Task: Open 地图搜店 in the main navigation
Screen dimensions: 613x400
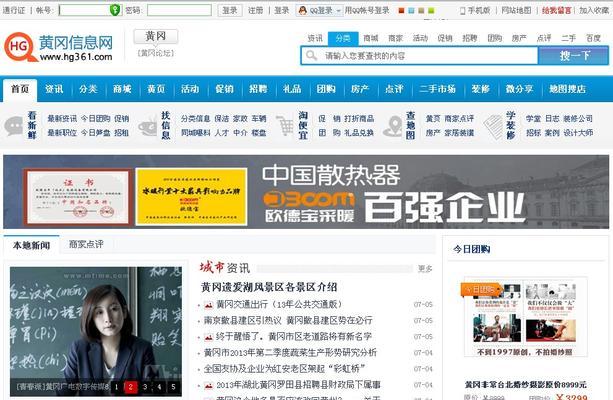Action: pos(567,89)
